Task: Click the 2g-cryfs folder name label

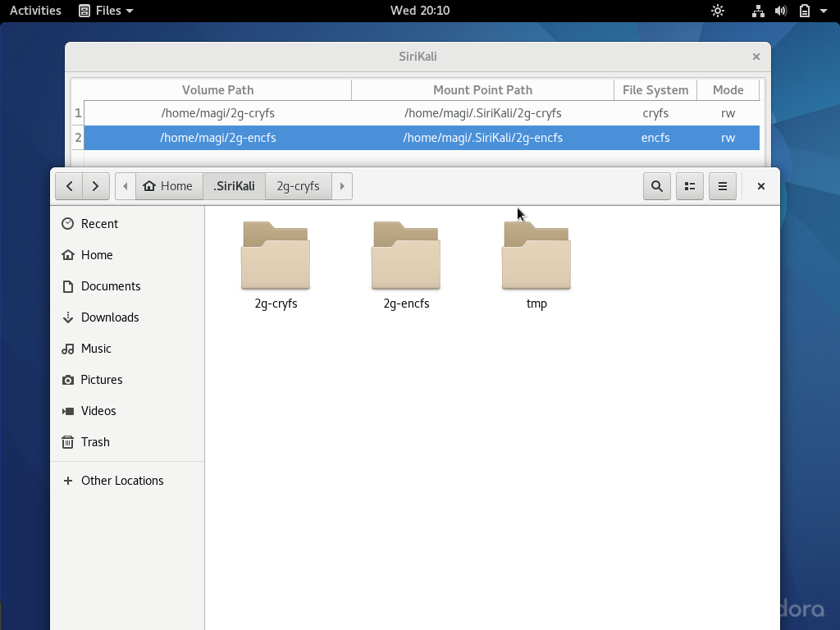Action: pyautogui.click(x=276, y=304)
